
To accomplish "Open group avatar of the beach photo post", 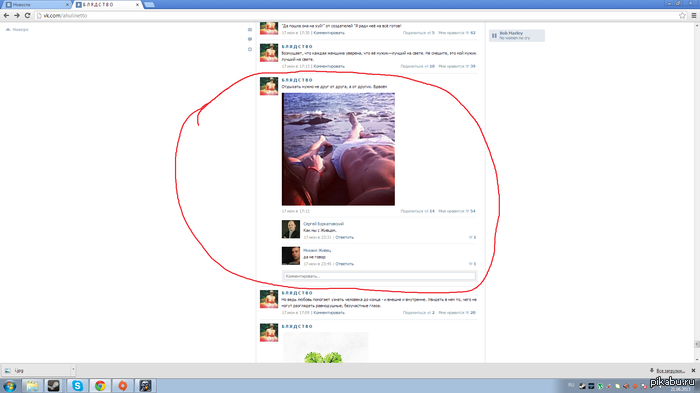I will click(269, 86).
